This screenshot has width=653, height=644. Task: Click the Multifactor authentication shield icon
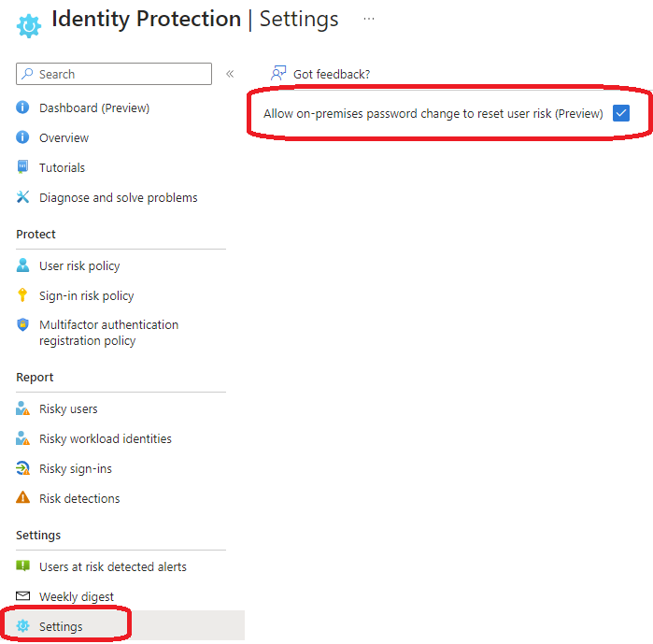pyautogui.click(x=23, y=325)
